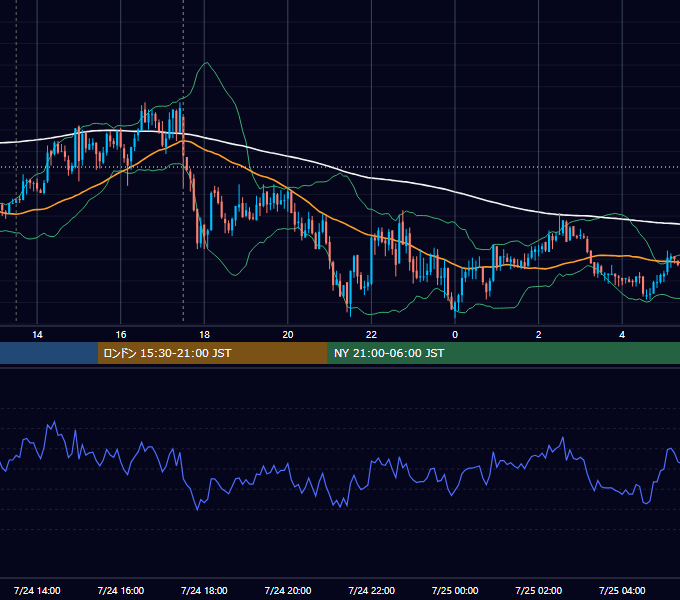Click the 0 hour axis label
Viewport: 680px width, 600px height.
[x=455, y=335]
